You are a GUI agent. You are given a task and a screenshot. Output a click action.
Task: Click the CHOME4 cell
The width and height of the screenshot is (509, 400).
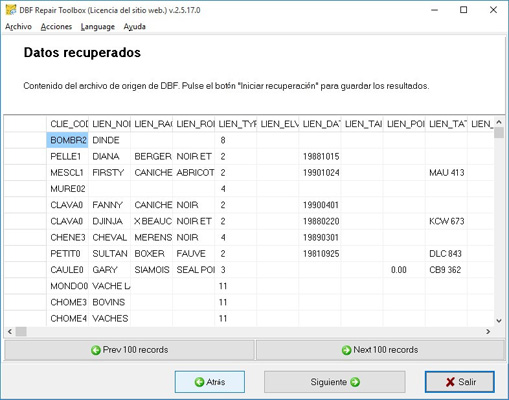coord(68,319)
